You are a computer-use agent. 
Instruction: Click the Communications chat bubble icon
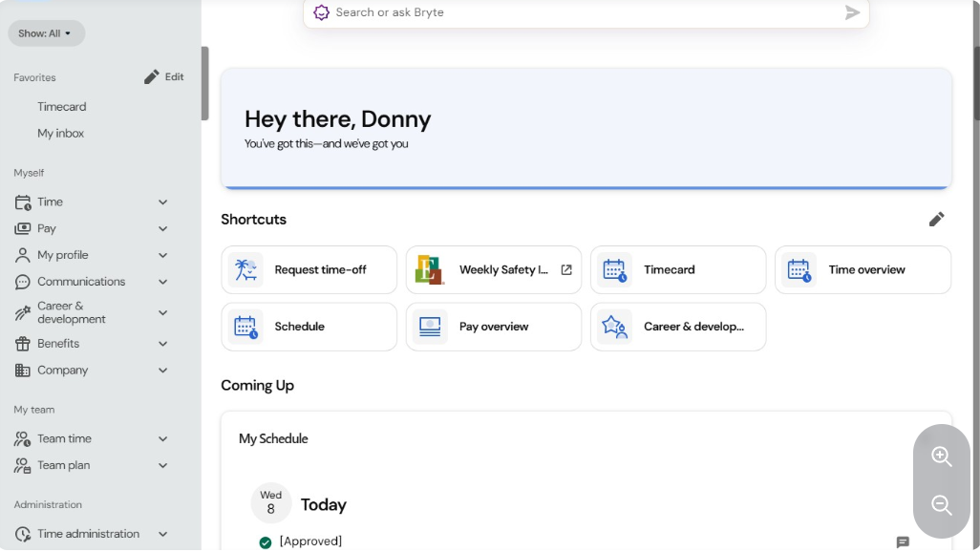tap(23, 282)
